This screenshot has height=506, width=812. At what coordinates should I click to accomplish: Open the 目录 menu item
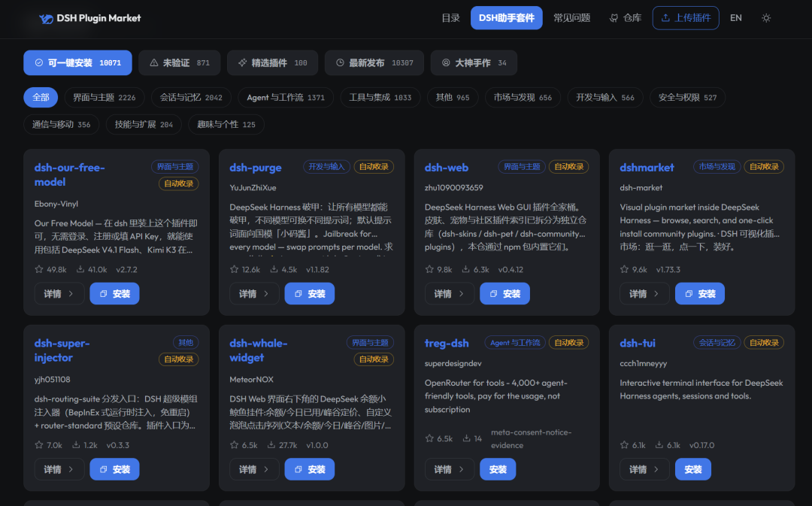click(x=450, y=18)
